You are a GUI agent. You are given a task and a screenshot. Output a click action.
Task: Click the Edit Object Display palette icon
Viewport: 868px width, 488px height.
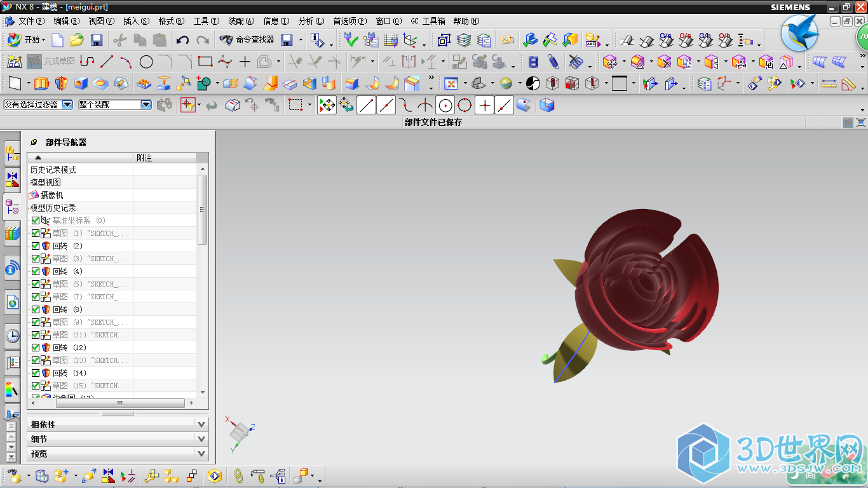point(774,83)
